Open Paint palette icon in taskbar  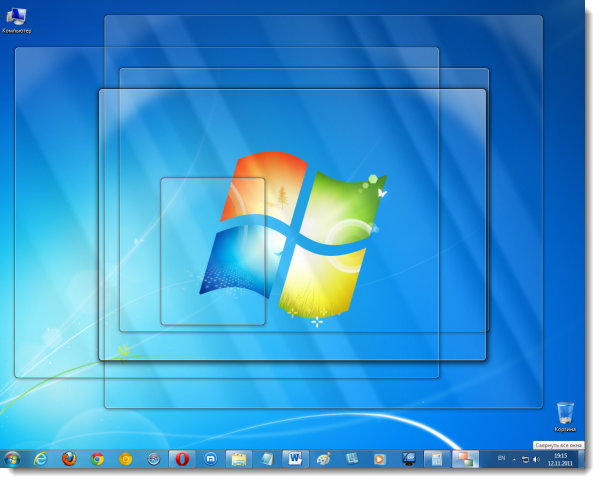(323, 459)
